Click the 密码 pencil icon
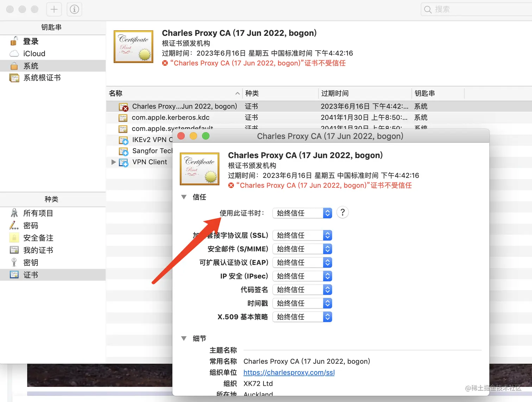This screenshot has width=532, height=402. click(14, 225)
